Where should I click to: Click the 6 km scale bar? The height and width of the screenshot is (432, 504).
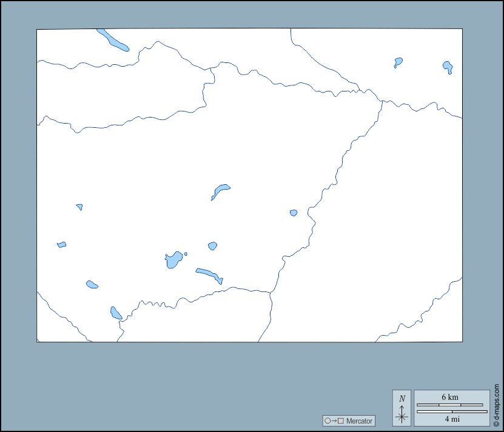point(450,404)
